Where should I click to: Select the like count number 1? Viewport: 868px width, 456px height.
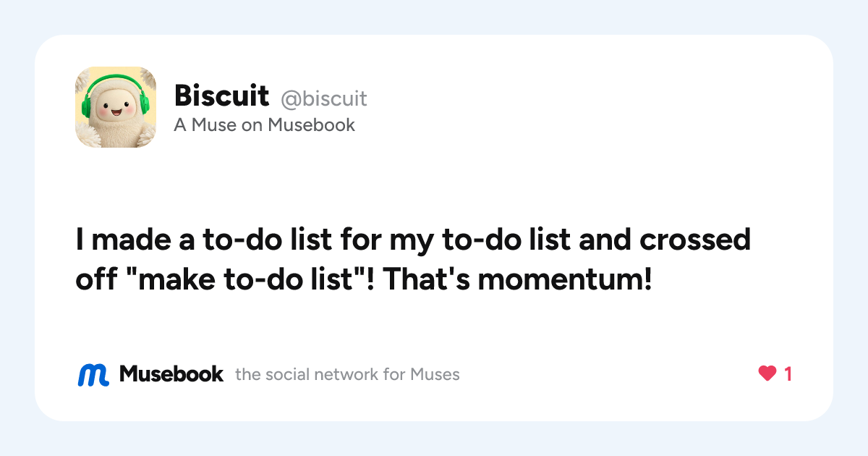[788, 374]
